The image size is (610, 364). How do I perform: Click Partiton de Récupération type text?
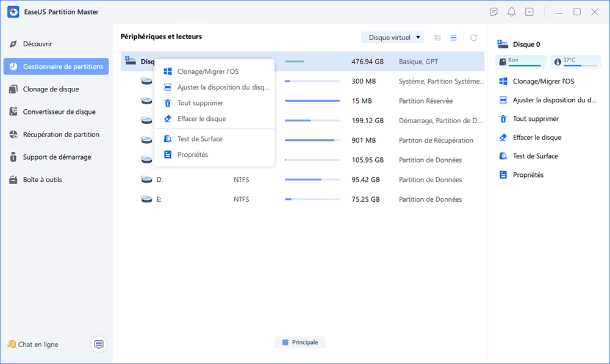click(436, 140)
